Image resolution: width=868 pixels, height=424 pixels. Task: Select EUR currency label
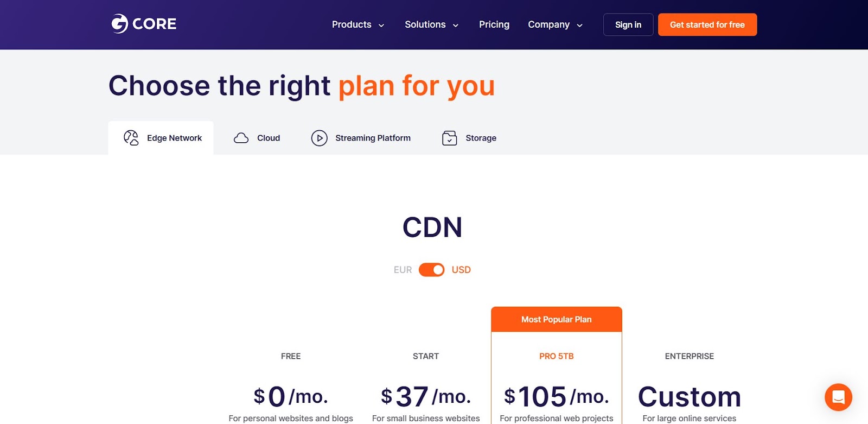pyautogui.click(x=403, y=270)
